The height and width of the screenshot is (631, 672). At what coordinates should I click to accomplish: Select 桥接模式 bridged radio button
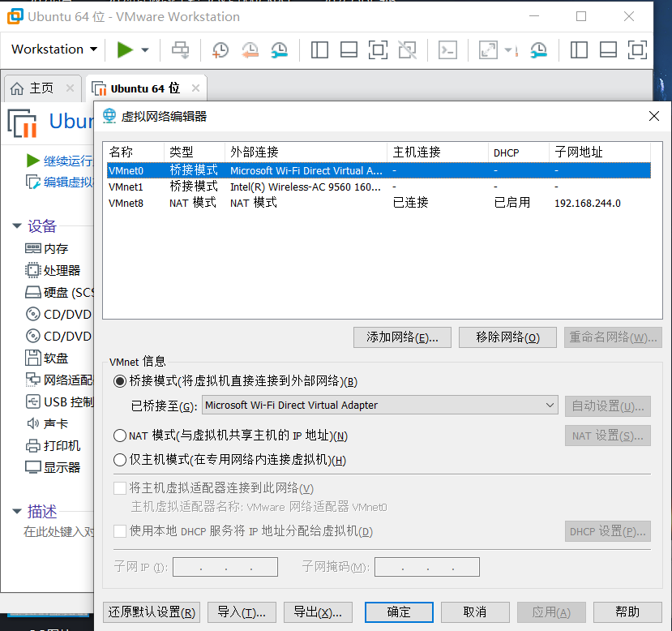click(x=120, y=381)
